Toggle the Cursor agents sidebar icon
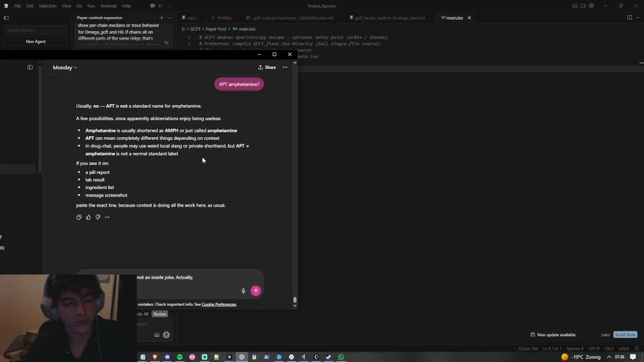Image resolution: width=644 pixels, height=362 pixels. (x=6, y=18)
